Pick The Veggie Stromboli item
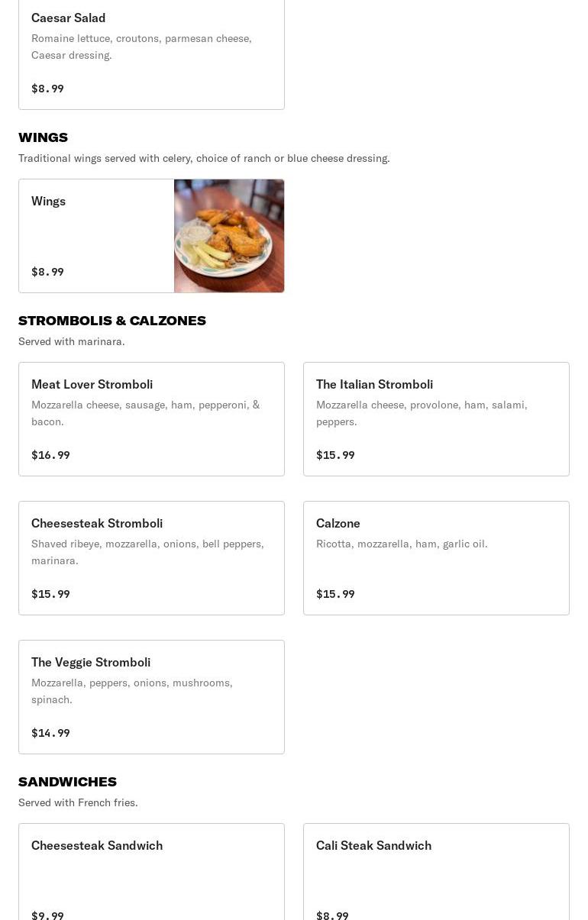588x920 pixels. click(x=151, y=696)
